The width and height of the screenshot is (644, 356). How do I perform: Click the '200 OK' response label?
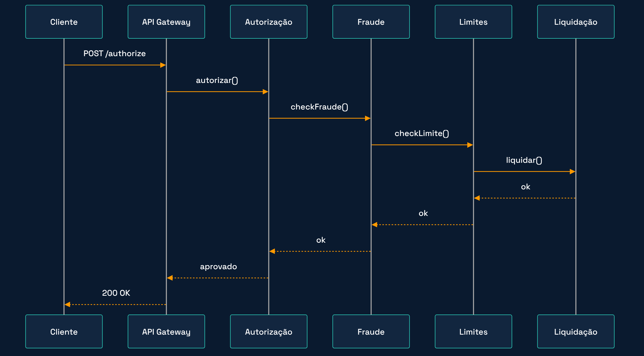(116, 293)
